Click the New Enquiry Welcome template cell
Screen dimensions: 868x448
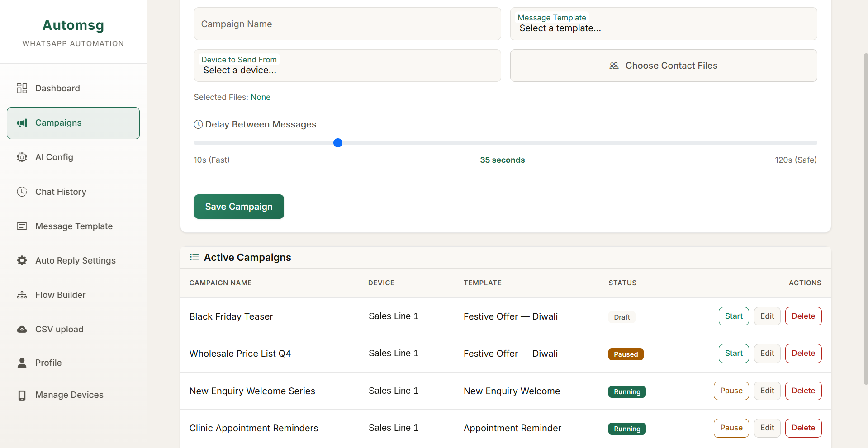(512, 391)
